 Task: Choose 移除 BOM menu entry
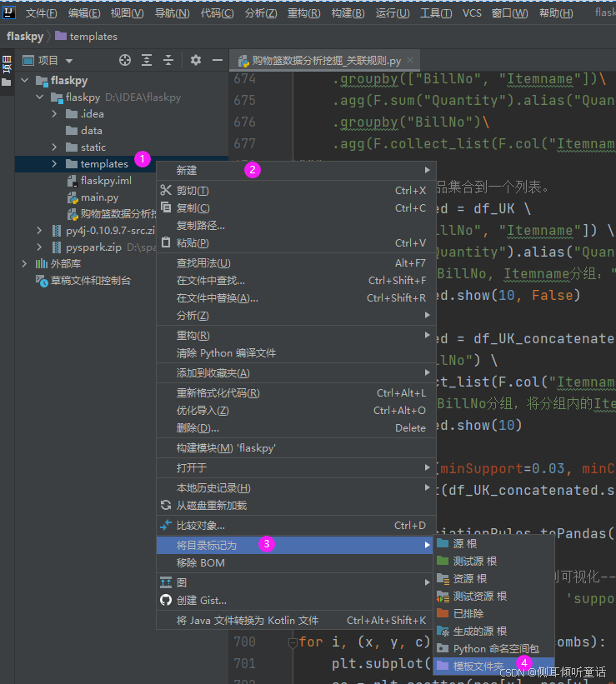click(296, 562)
